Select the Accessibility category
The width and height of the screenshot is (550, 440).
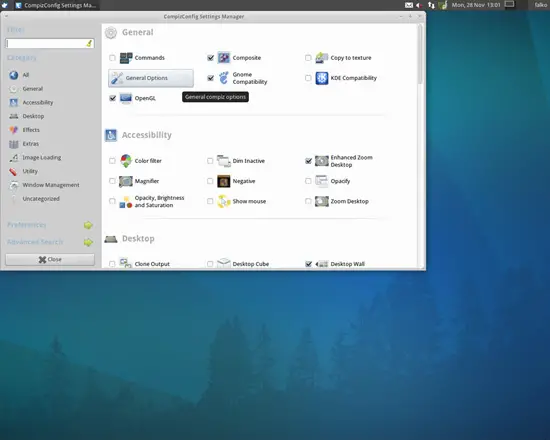[38, 102]
